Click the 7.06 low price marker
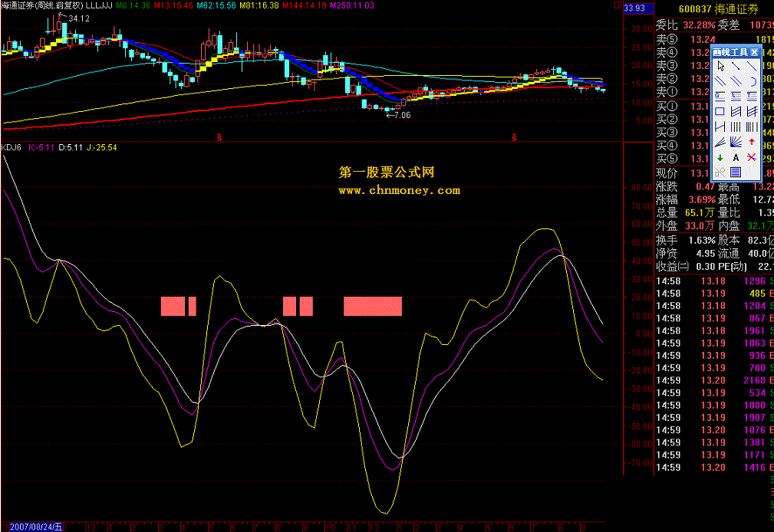774x532 pixels. (402, 115)
